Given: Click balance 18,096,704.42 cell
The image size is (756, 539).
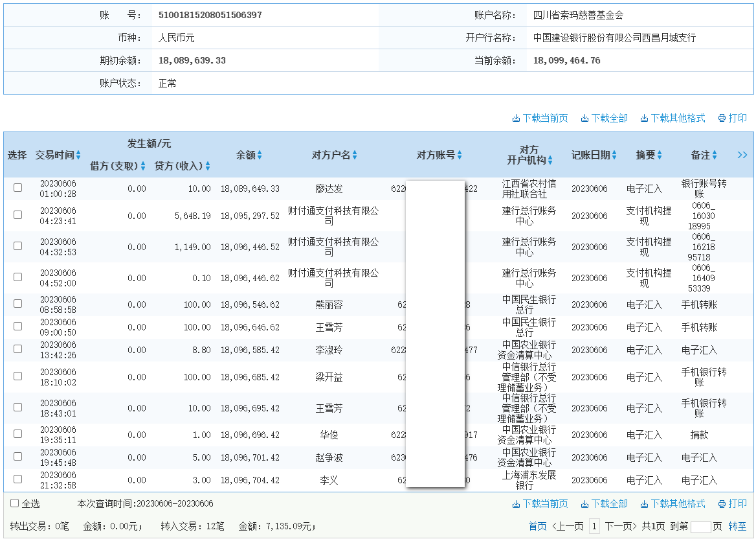Looking at the screenshot, I should click(x=250, y=480).
